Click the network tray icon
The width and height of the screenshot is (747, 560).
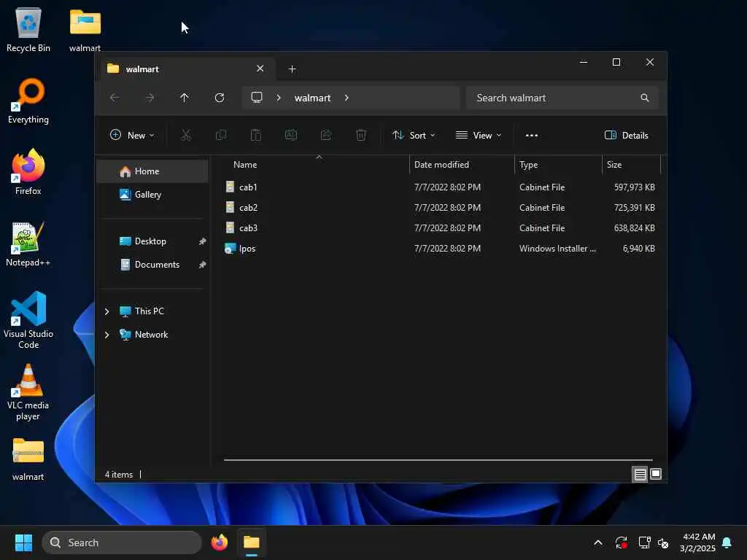[x=645, y=542]
